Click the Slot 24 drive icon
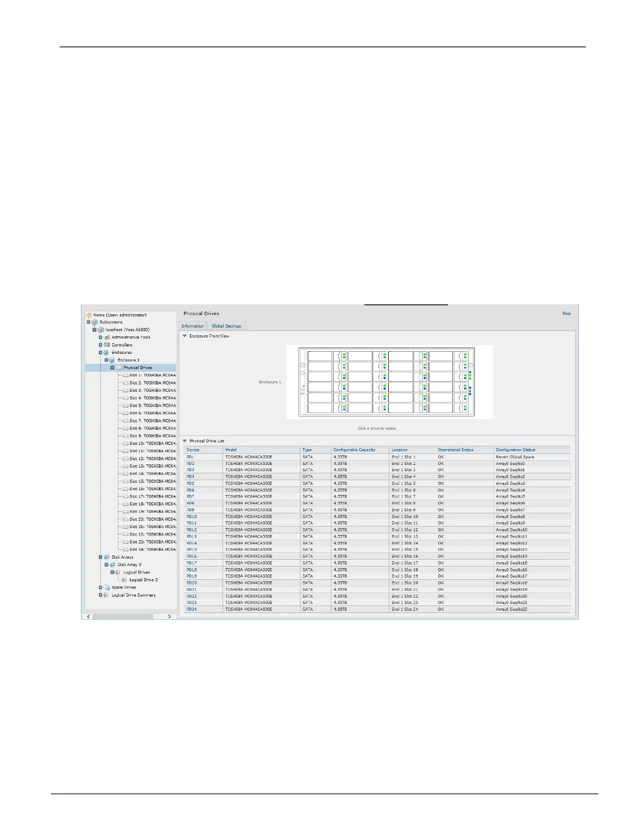This screenshot has width=644, height=834. [125, 550]
